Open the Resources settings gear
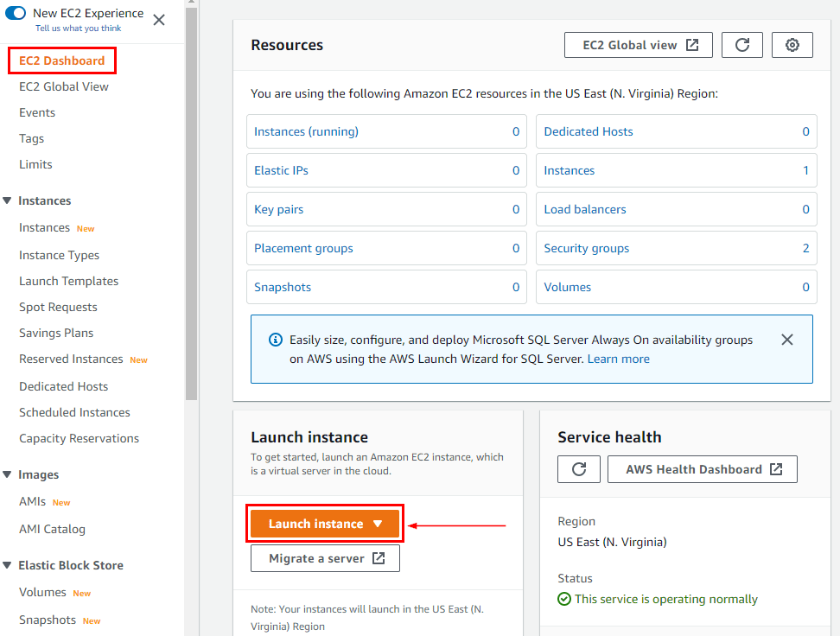The image size is (840, 636). [x=792, y=45]
